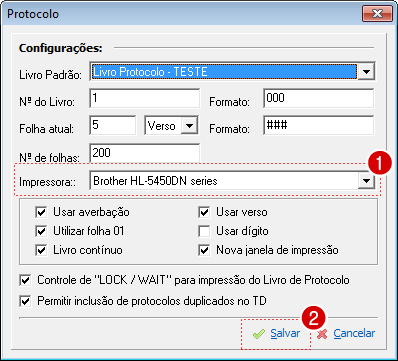Toggle the Utilizar folha 01 checkbox

[41, 231]
